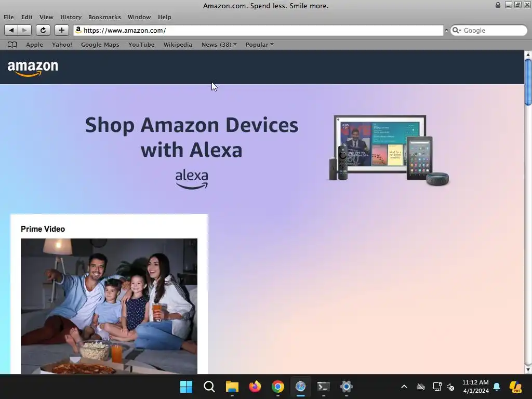
Task: Open the Yahoo! bookmark
Action: (x=62, y=45)
